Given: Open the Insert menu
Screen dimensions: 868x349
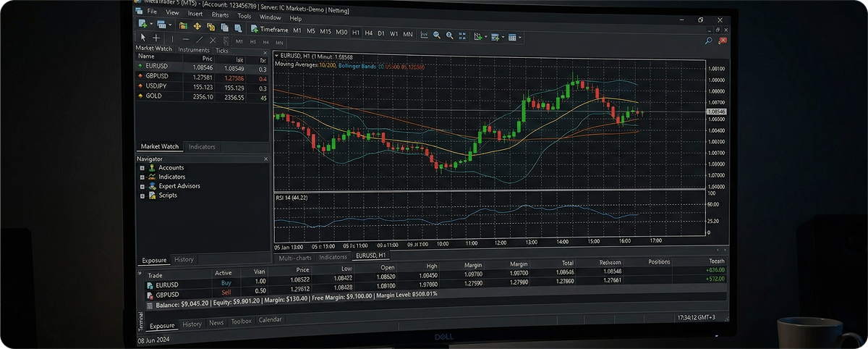Looking at the screenshot, I should coord(195,13).
